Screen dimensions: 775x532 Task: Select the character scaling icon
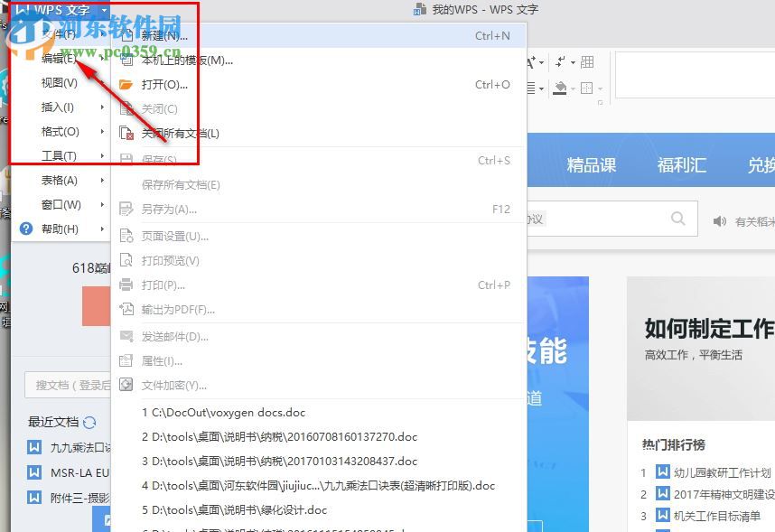pos(531,61)
